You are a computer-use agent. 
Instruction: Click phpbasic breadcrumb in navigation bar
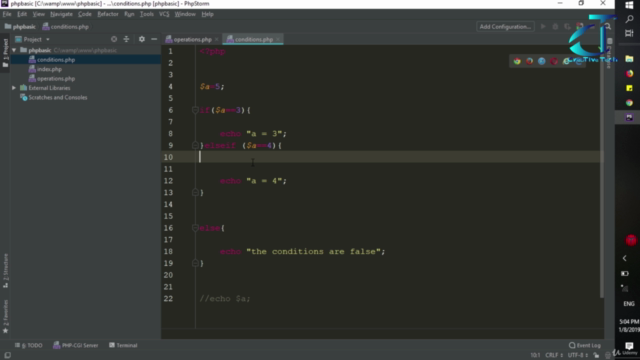[x=20, y=27]
